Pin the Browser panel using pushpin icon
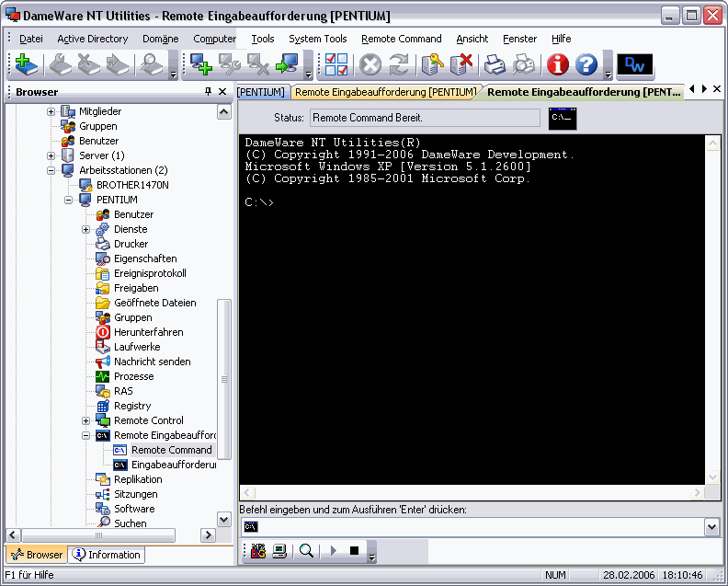This screenshot has height=586, width=728. [x=208, y=92]
